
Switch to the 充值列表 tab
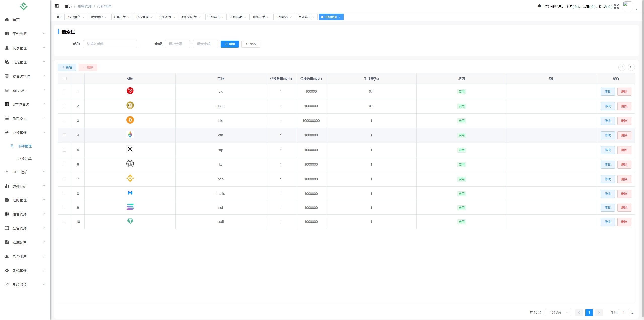tap(165, 17)
